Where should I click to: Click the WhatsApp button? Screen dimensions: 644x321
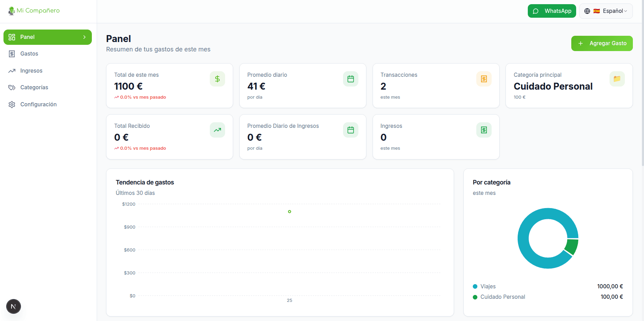pyautogui.click(x=551, y=11)
